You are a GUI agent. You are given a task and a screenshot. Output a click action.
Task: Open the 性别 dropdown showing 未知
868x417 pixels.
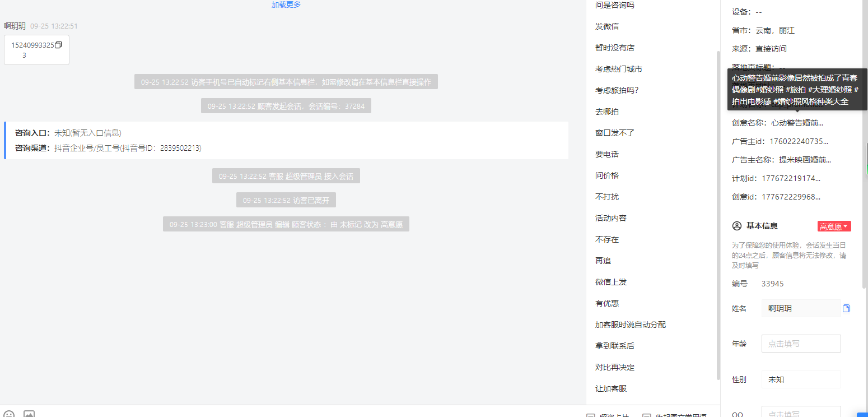[801, 379]
